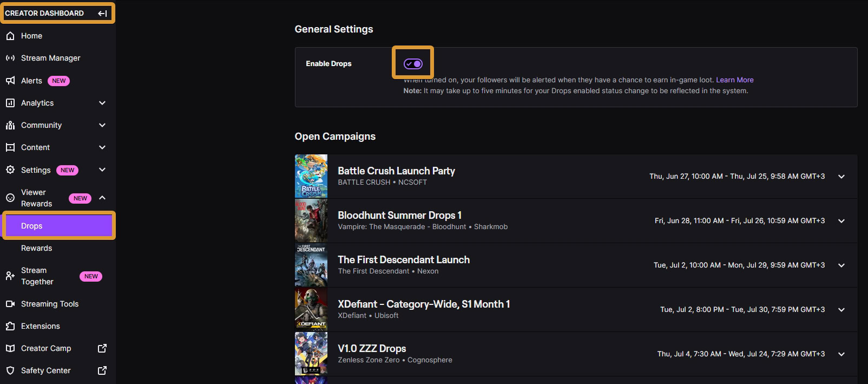Click V1.0 ZZZ Drops title
The image size is (868, 384).
pyautogui.click(x=372, y=348)
